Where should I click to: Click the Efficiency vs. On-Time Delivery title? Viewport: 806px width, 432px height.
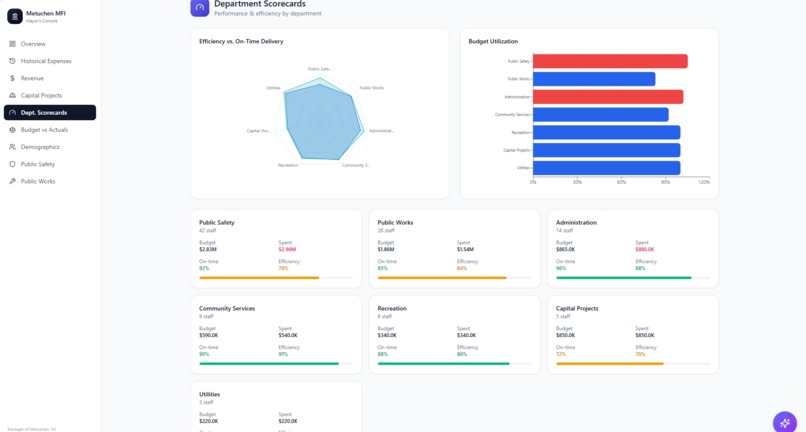click(241, 41)
